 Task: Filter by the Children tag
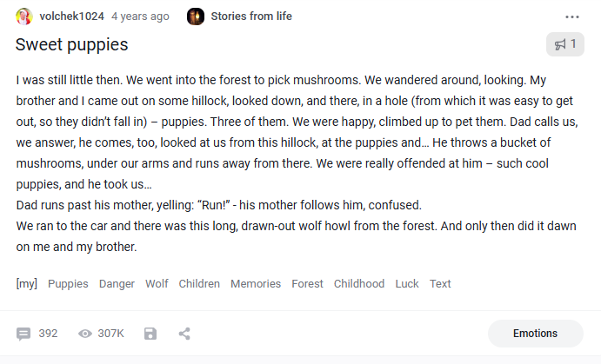pos(199,283)
